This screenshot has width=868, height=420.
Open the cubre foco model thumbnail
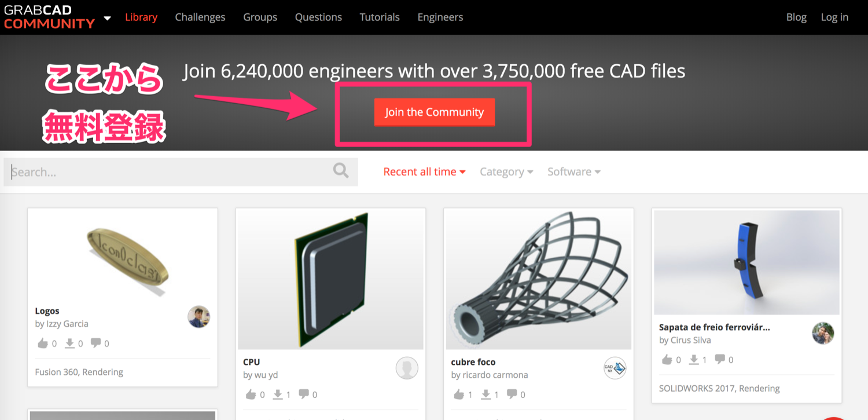tap(539, 279)
